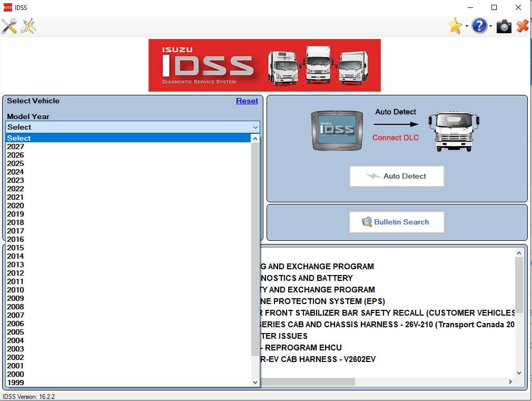Select model year 2016

[x=128, y=239]
